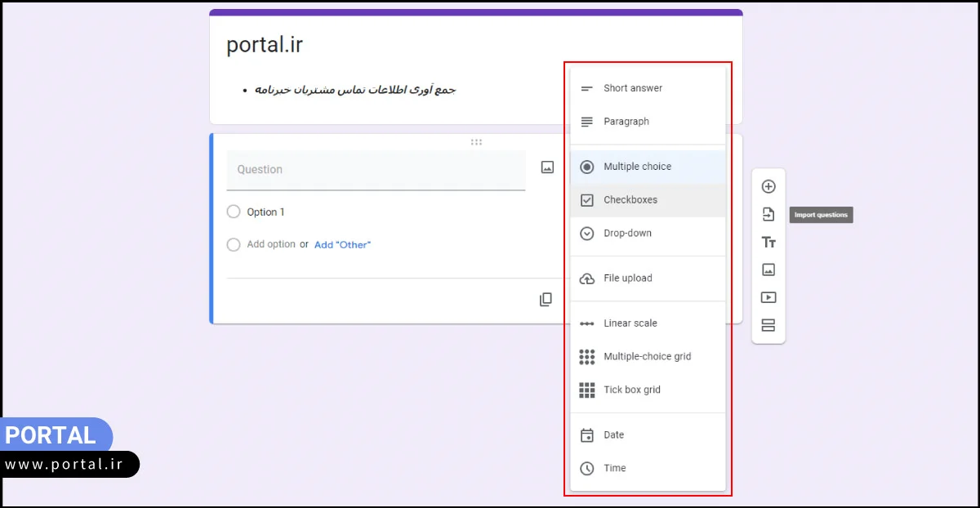
Task: Select Date as the question type
Action: coord(613,435)
